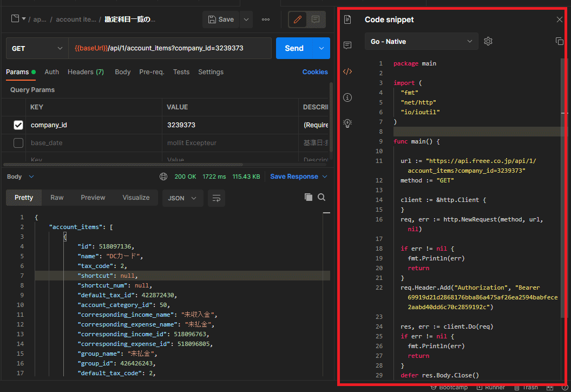Open the Comments icon in right sidebar

click(x=347, y=45)
